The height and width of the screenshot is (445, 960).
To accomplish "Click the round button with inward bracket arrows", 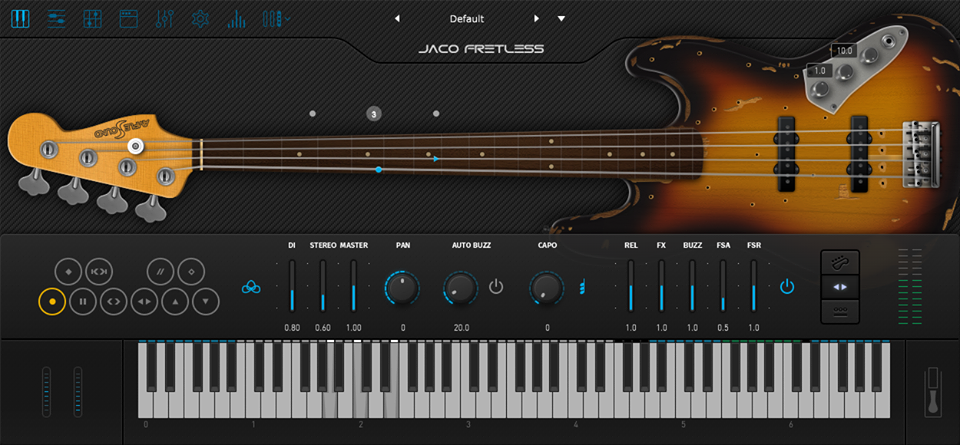I will tap(99, 272).
